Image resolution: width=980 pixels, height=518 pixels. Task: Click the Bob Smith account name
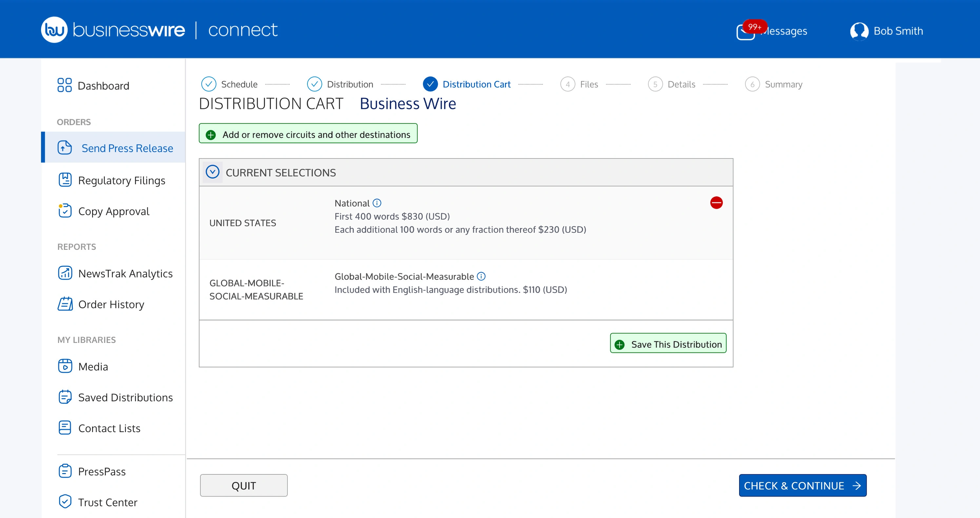click(x=898, y=31)
